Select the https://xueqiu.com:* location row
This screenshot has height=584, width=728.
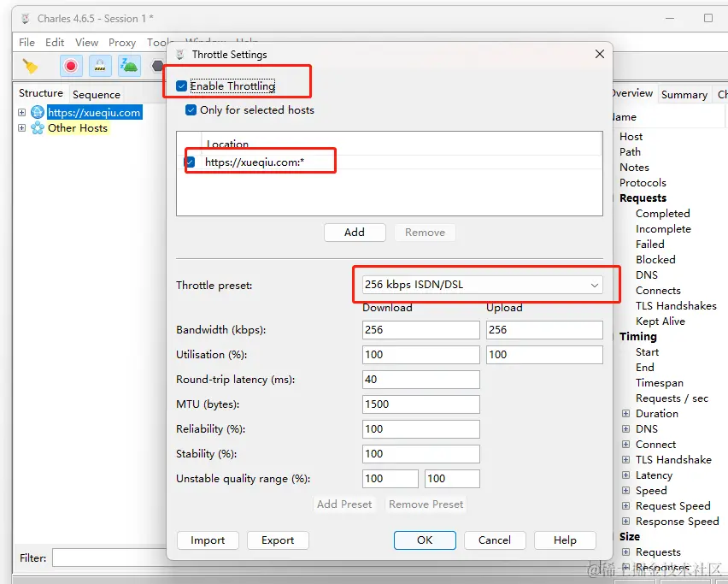click(x=389, y=162)
